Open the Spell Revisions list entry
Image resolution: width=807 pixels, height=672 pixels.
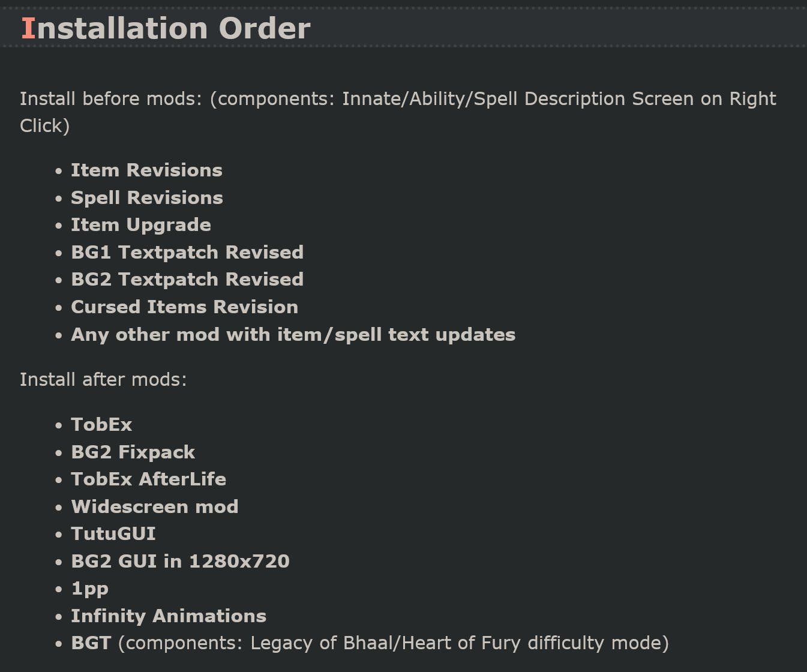pyautogui.click(x=147, y=198)
